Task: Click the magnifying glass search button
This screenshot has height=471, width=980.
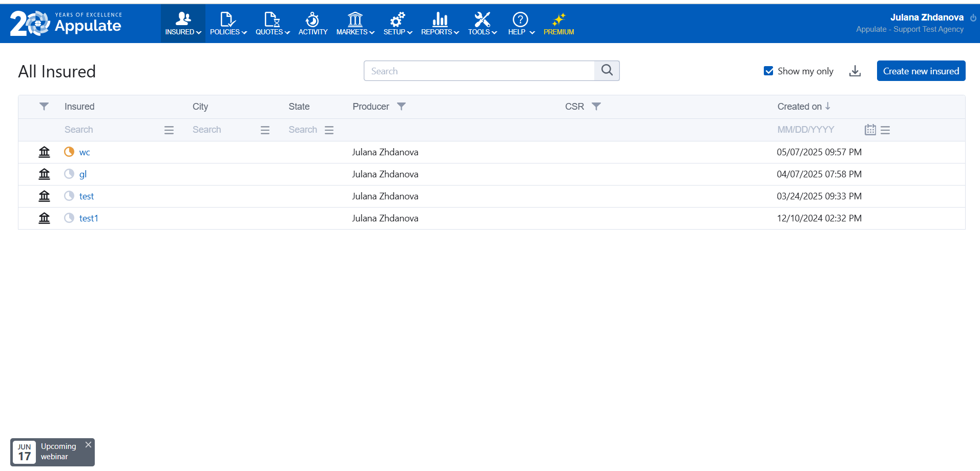Action: (x=607, y=71)
